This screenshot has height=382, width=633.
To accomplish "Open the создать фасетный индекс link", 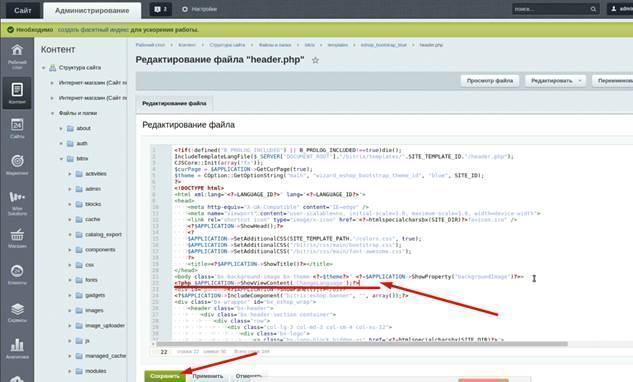I will tap(93, 30).
